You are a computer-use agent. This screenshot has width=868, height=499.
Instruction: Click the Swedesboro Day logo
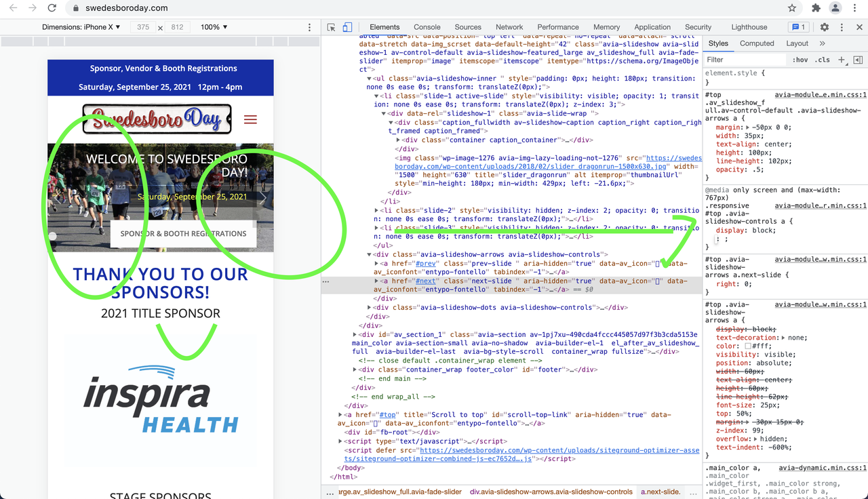(157, 119)
